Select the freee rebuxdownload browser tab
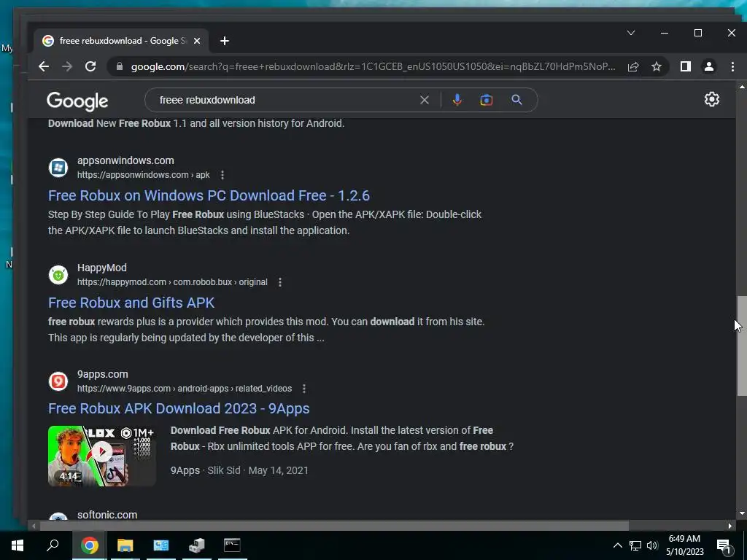 click(122, 41)
